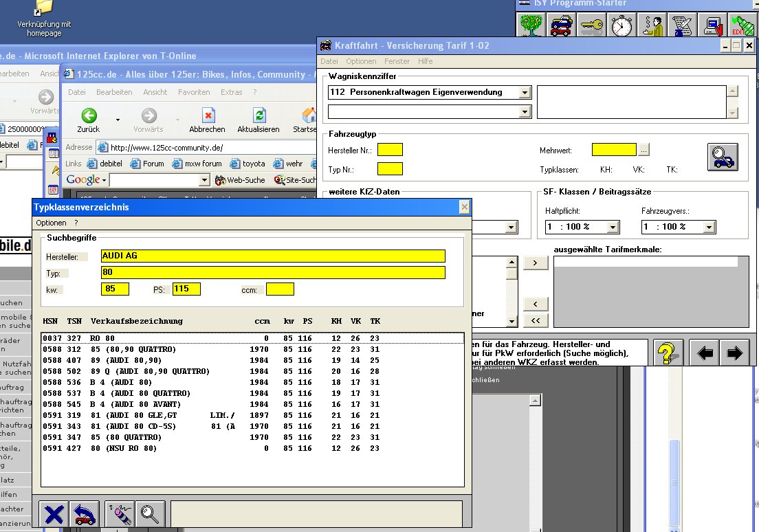
Task: Click the Mehrwert input field
Action: [x=614, y=150]
